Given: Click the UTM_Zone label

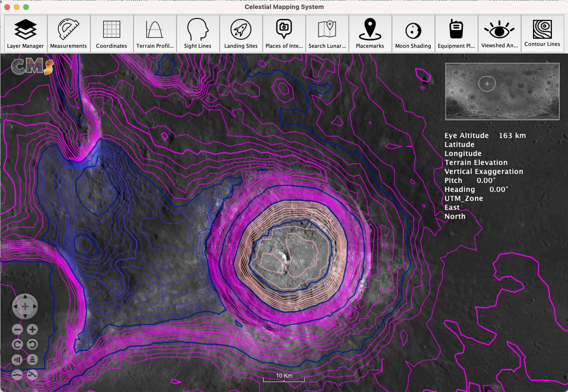Looking at the screenshot, I should click(464, 198).
